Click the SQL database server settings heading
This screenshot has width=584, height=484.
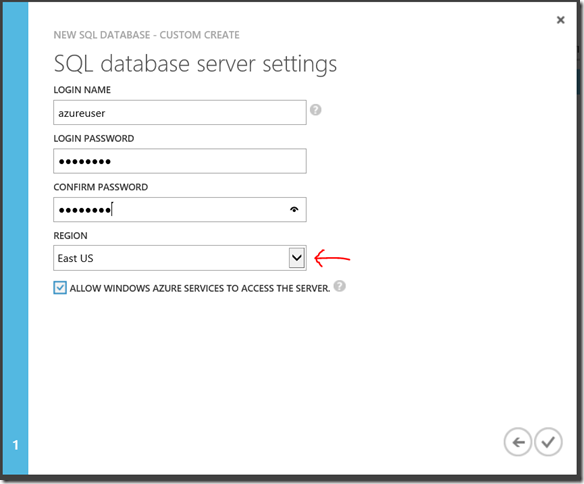click(195, 64)
